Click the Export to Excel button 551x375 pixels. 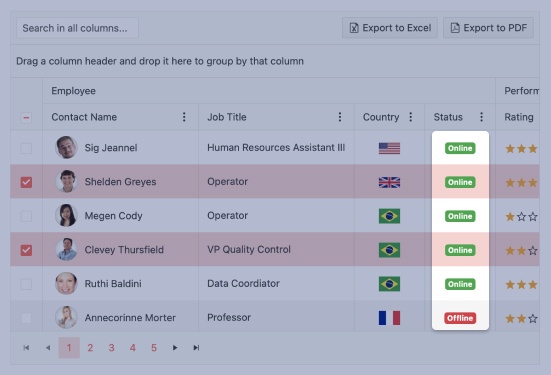point(390,28)
